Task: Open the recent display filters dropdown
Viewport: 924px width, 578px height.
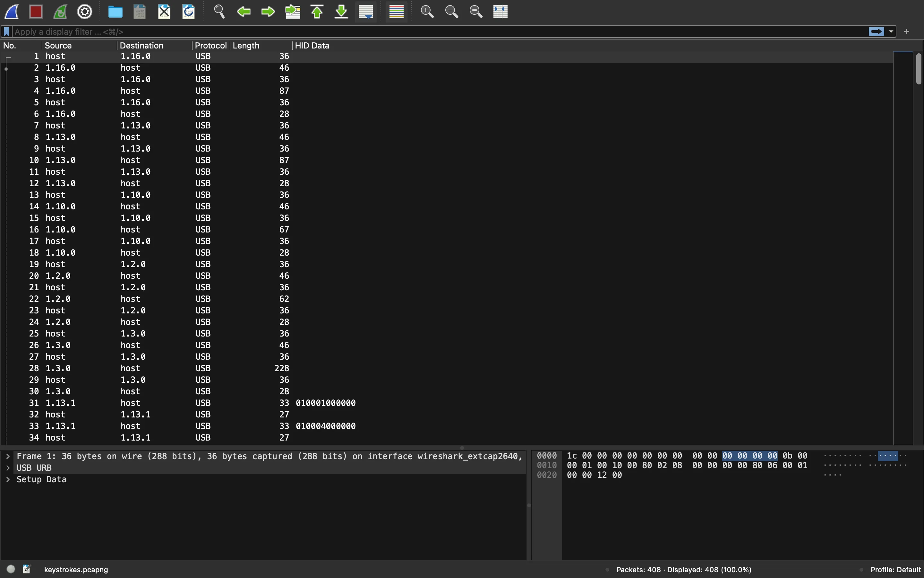Action: (x=891, y=31)
